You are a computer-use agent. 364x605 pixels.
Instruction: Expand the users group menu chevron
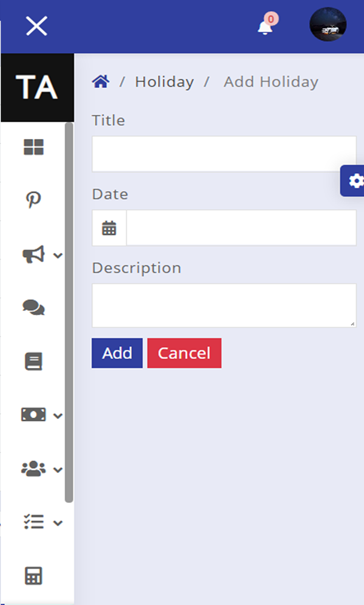[58, 470]
